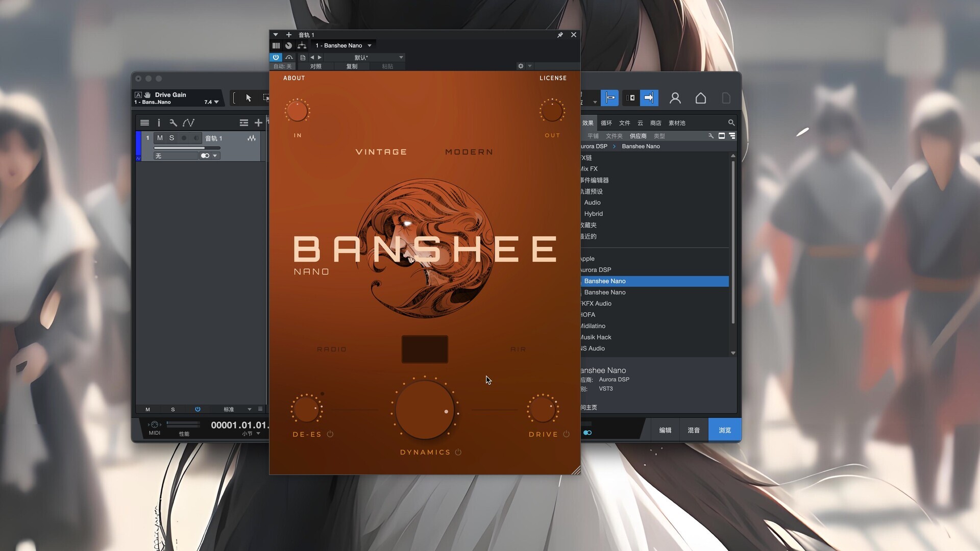Click add track plus icon

tap(258, 122)
